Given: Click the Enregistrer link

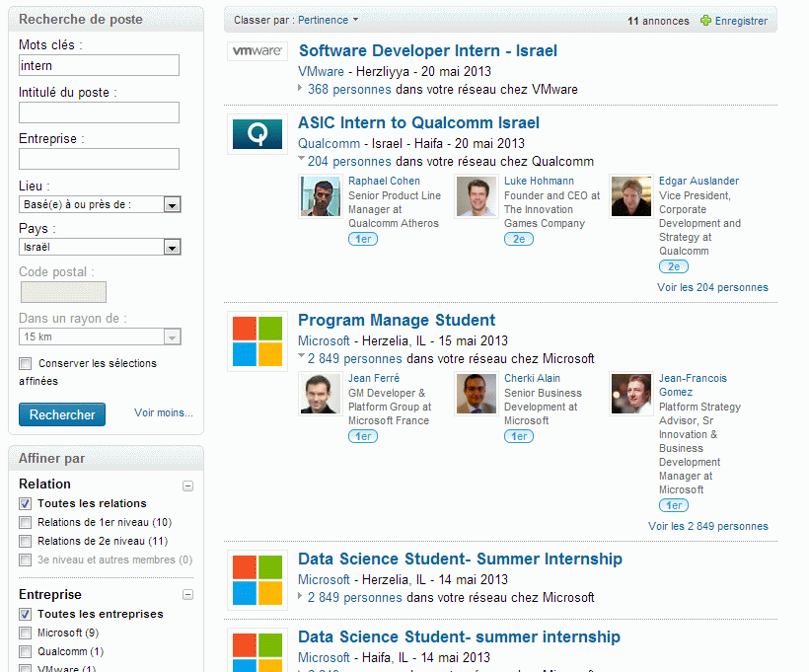Looking at the screenshot, I should point(741,21).
